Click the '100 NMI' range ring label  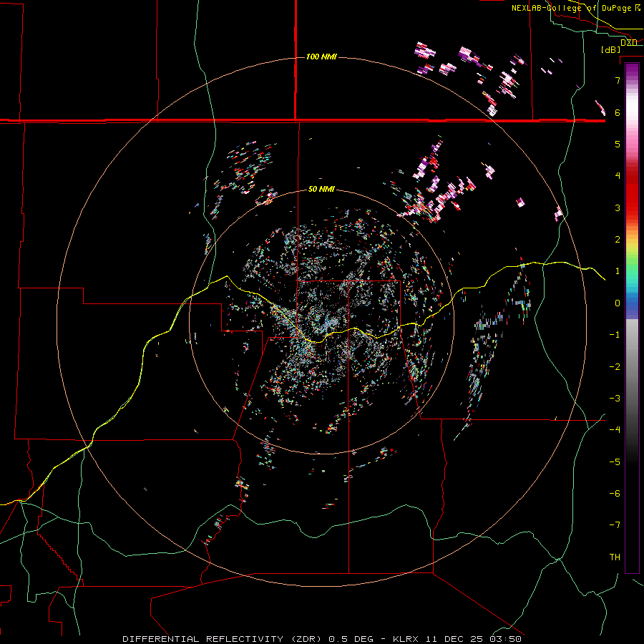321,57
